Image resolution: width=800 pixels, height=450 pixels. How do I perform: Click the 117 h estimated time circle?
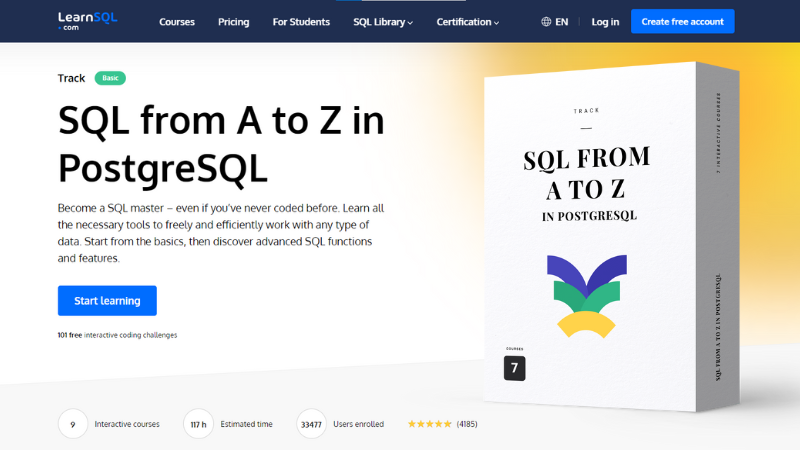198,424
